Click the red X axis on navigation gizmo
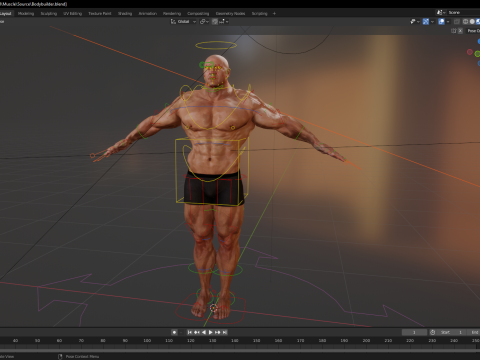This screenshot has height=360, width=480. point(470,52)
